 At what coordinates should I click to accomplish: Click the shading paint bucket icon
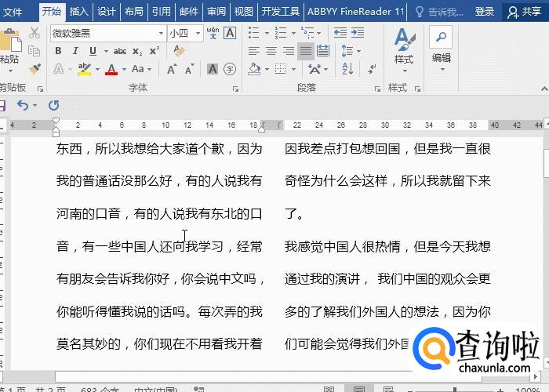pos(254,69)
